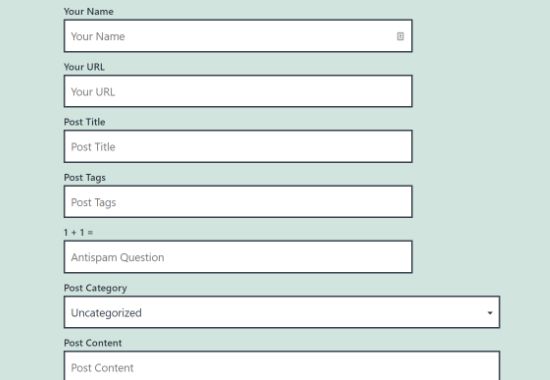Focus the Post Title input field
Screen dimensions: 550x380
[238, 146]
